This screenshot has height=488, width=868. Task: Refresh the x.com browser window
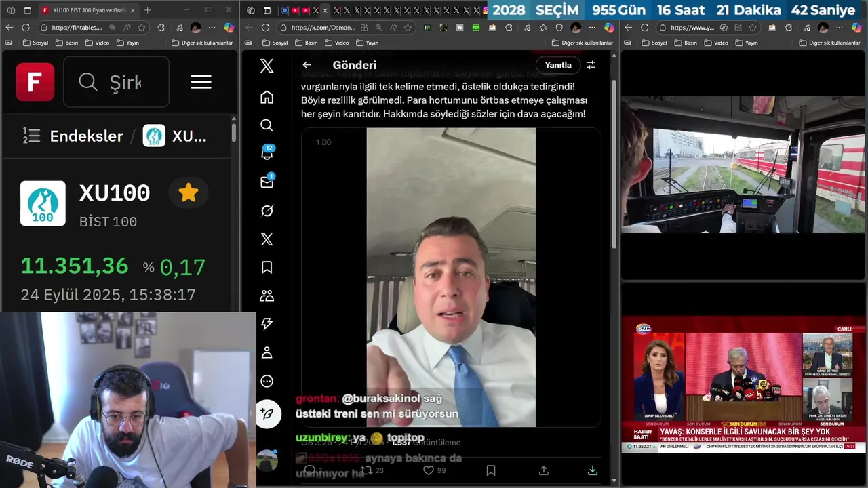pos(265,27)
